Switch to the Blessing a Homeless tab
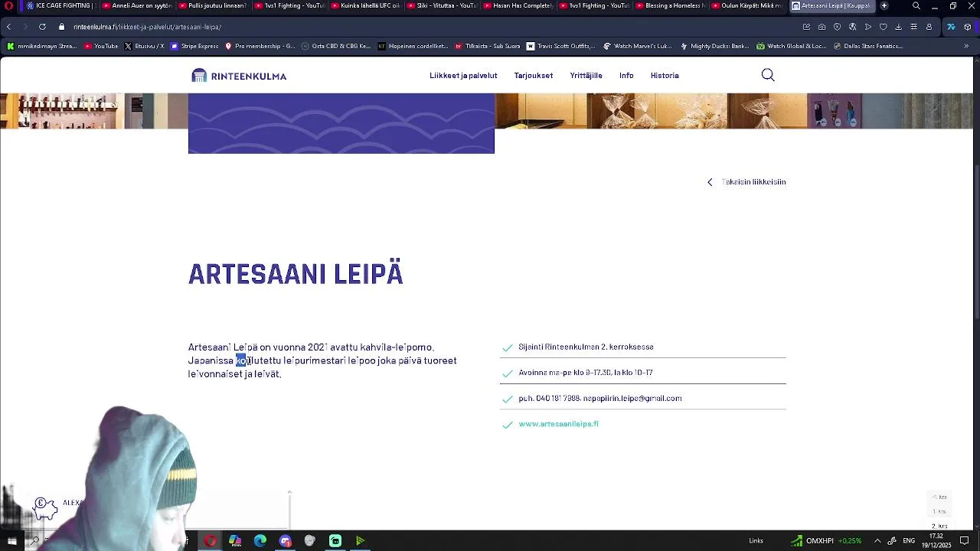980x551 pixels. tap(671, 5)
